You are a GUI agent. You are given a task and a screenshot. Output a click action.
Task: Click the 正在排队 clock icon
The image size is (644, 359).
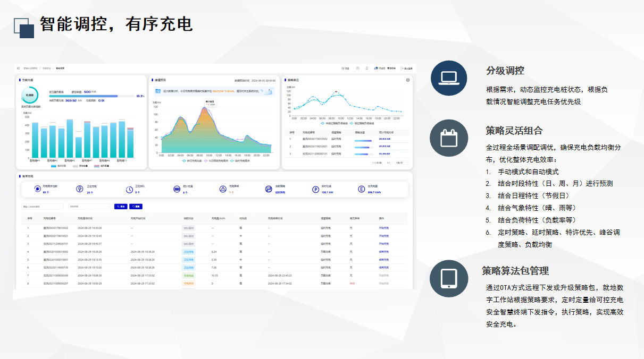coord(129,190)
